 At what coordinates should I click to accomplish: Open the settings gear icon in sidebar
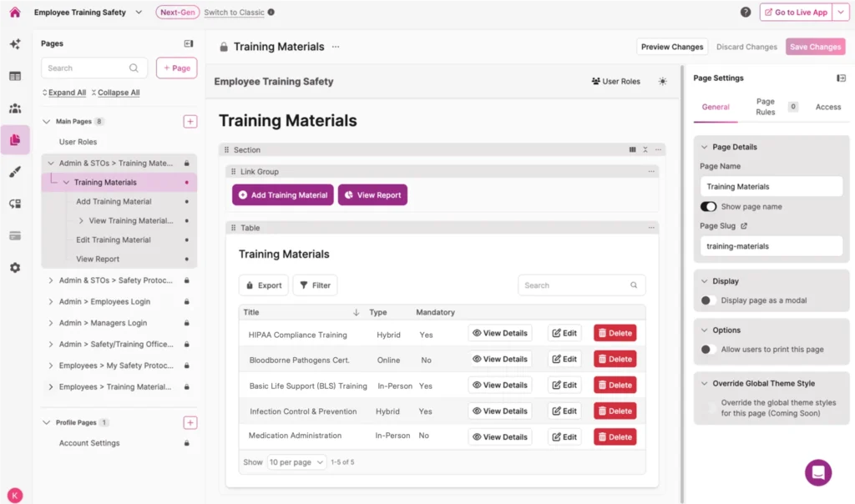(x=15, y=268)
